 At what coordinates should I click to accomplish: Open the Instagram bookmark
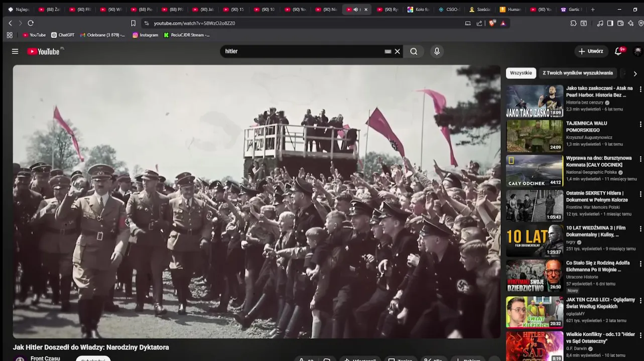click(x=145, y=35)
